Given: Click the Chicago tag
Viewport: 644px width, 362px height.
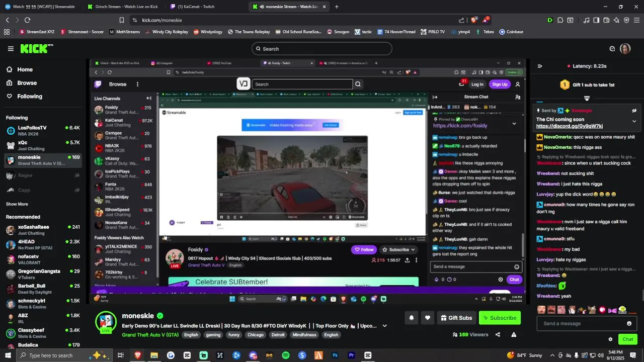Looking at the screenshot, I should point(255,335).
